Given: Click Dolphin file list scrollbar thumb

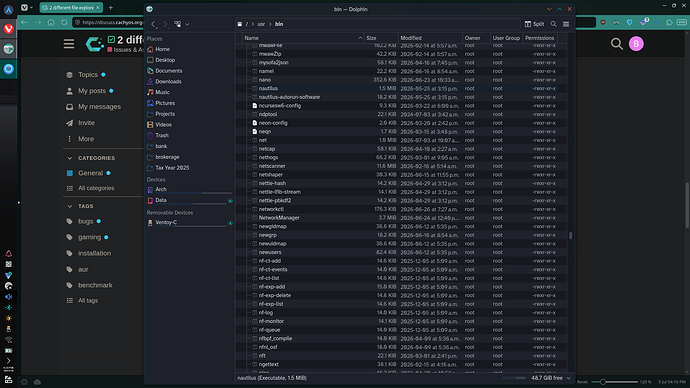Looking at the screenshot, I should (x=571, y=236).
